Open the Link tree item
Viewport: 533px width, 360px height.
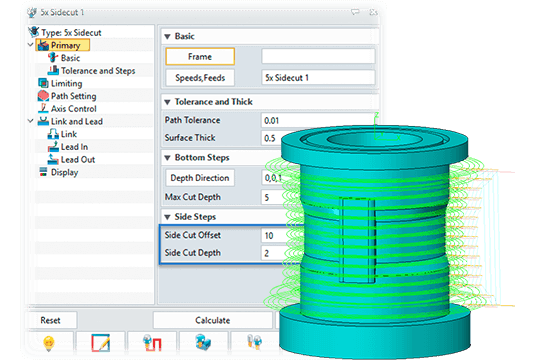pyautogui.click(x=69, y=134)
